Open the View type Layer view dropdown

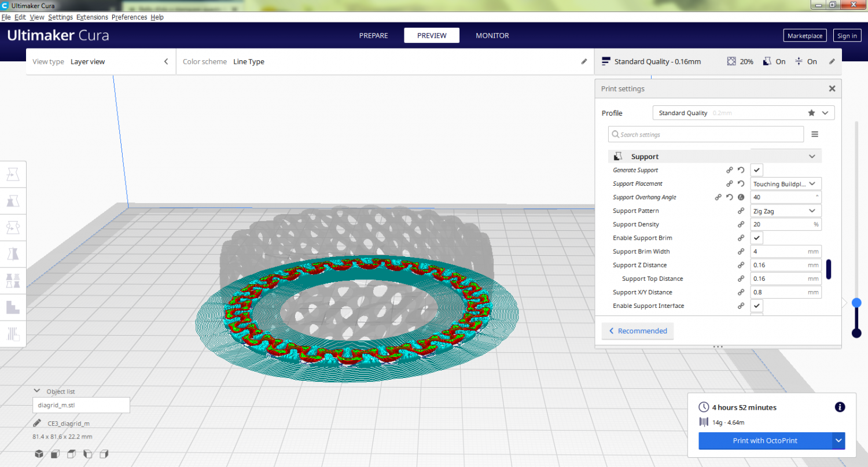(102, 61)
